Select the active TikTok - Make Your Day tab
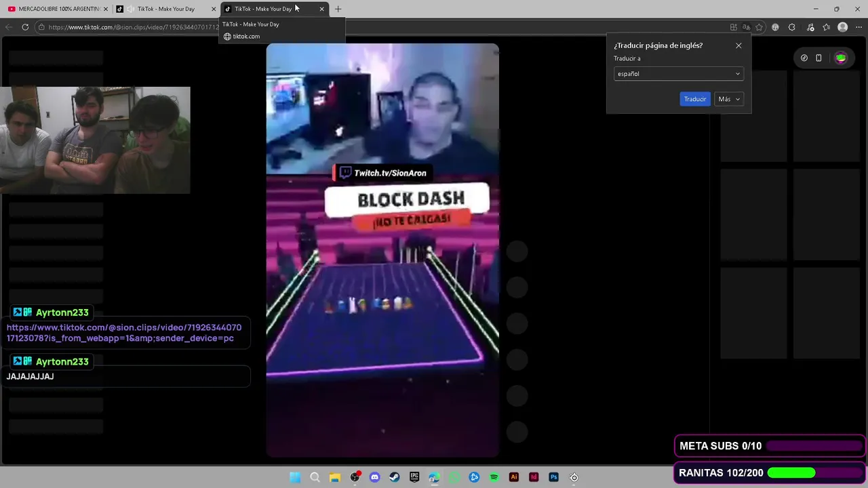The height and width of the screenshot is (488, 868). (275, 9)
